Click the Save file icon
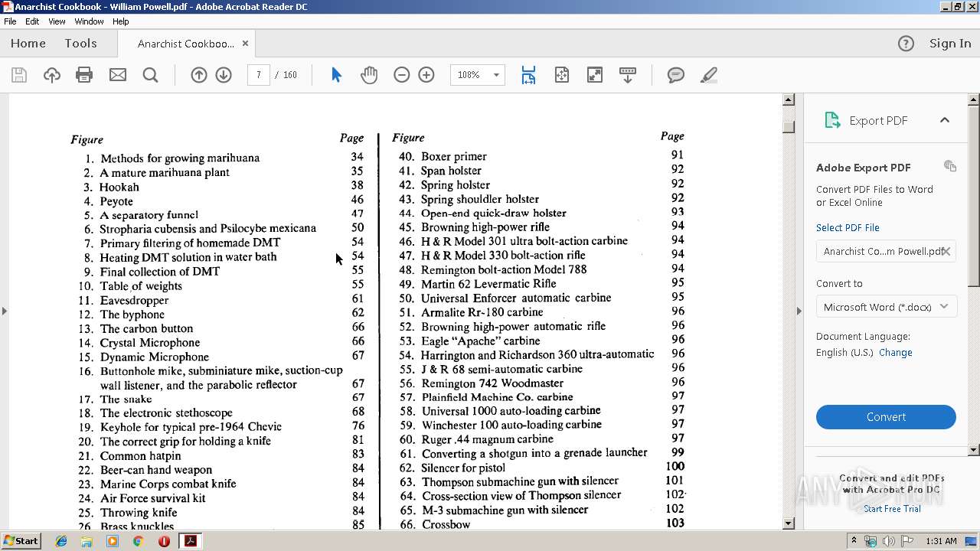The width and height of the screenshot is (980, 551). [19, 75]
